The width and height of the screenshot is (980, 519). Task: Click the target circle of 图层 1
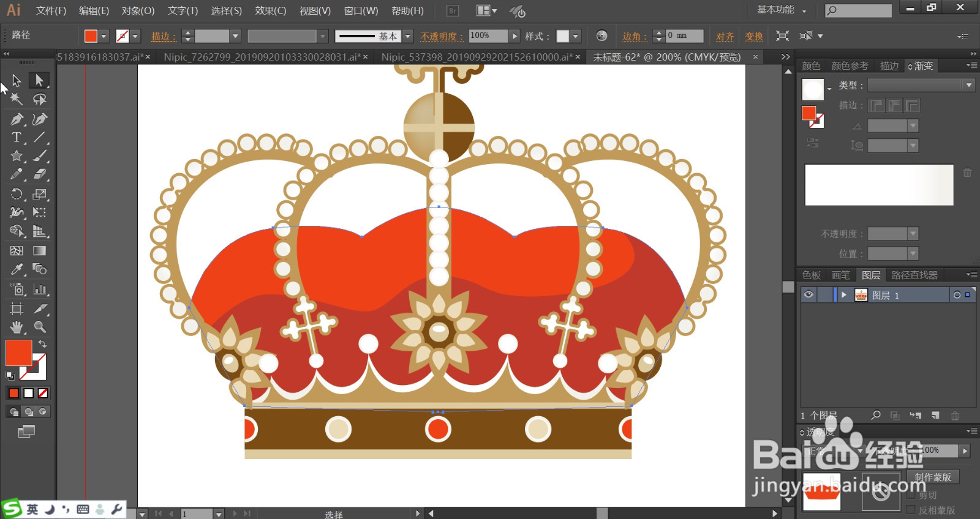click(x=957, y=295)
